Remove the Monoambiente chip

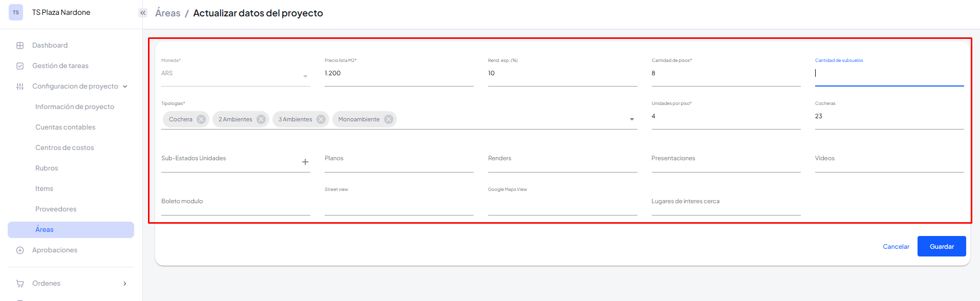click(x=389, y=119)
